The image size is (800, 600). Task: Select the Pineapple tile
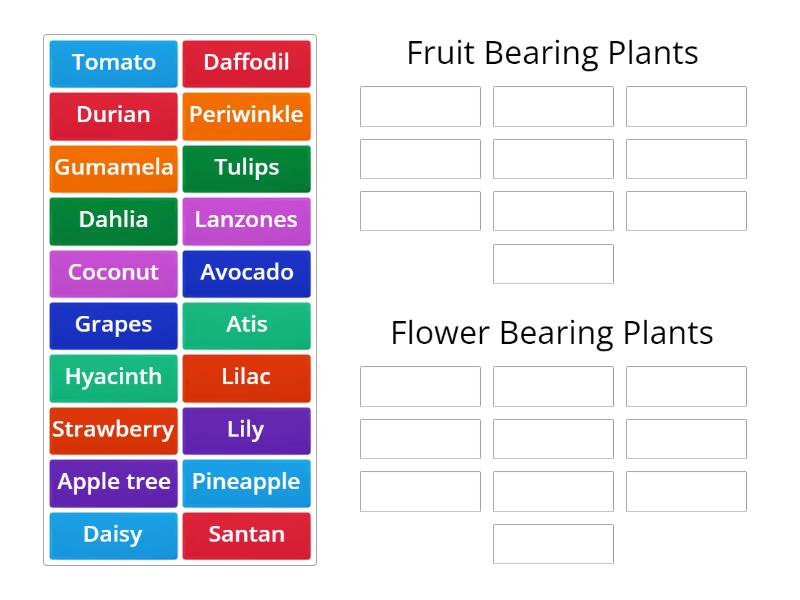click(x=246, y=482)
